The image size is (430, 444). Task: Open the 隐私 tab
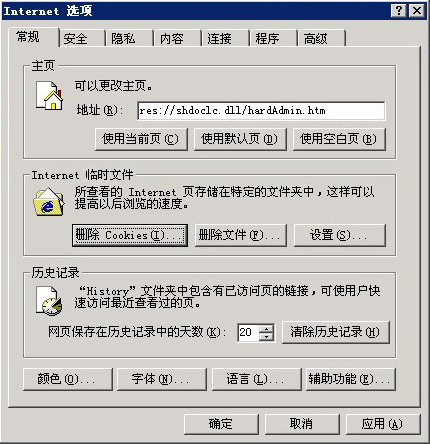pos(123,39)
